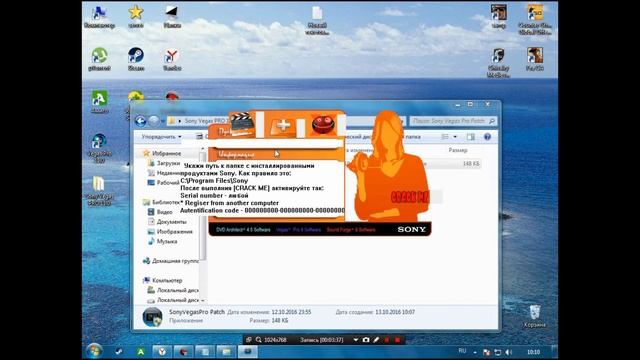The width and height of the screenshot is (640, 360).
Task: Select the Sony Vegas Pro folder on the desktop
Action: [99, 191]
